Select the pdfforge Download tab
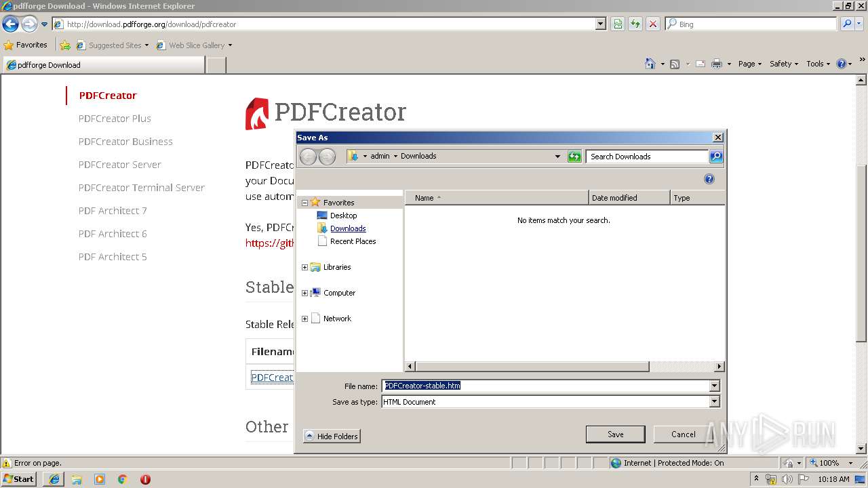 (x=103, y=65)
